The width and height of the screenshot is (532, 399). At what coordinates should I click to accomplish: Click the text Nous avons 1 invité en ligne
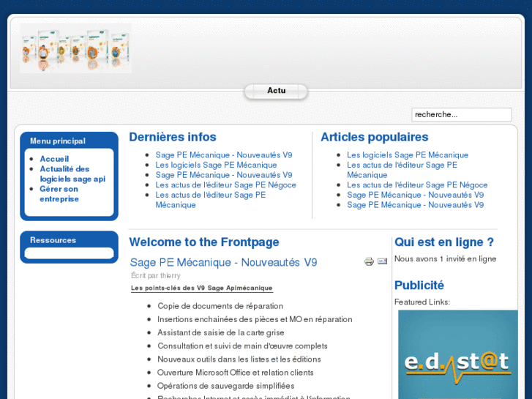[445, 259]
